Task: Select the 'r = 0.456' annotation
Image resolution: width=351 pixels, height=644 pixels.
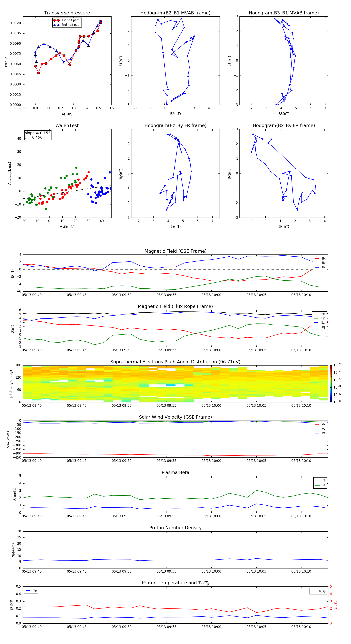Action: point(34,137)
